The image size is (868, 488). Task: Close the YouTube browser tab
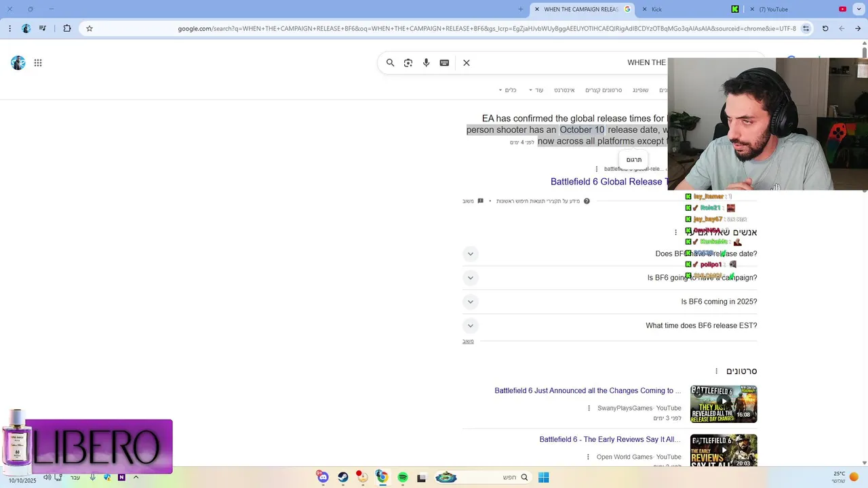point(752,9)
